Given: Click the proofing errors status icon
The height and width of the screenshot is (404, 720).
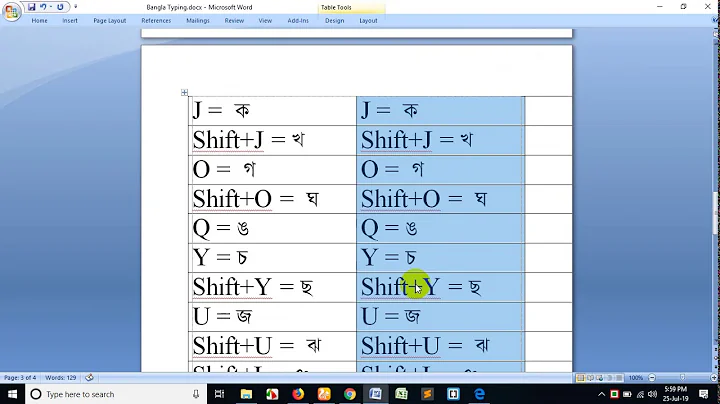Looking at the screenshot, I should [90, 378].
